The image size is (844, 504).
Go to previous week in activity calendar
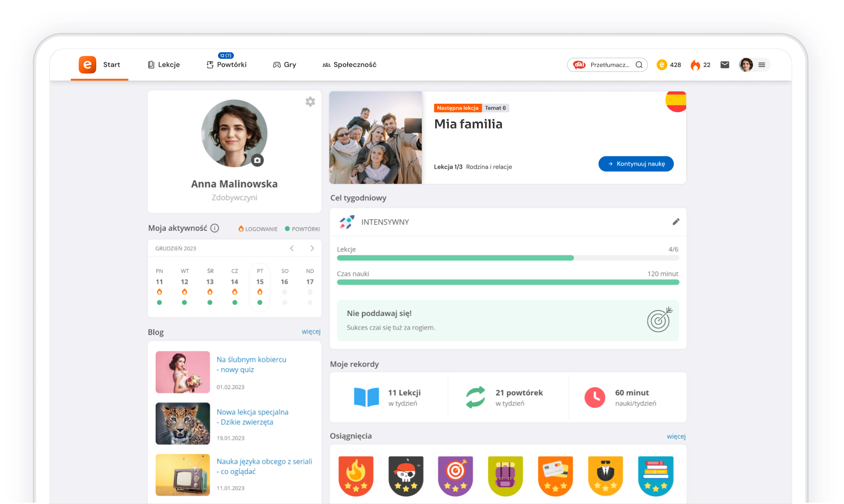point(292,248)
